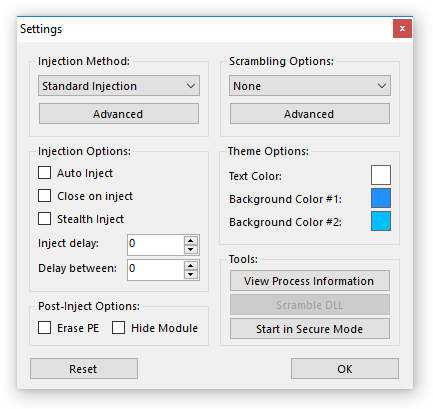Decrease the Inject delay value
This screenshot has width=433, height=409.
coord(191,249)
